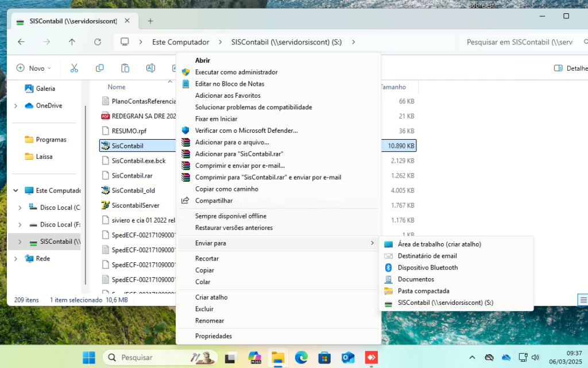Open the Programas folder shortcut

point(46,140)
